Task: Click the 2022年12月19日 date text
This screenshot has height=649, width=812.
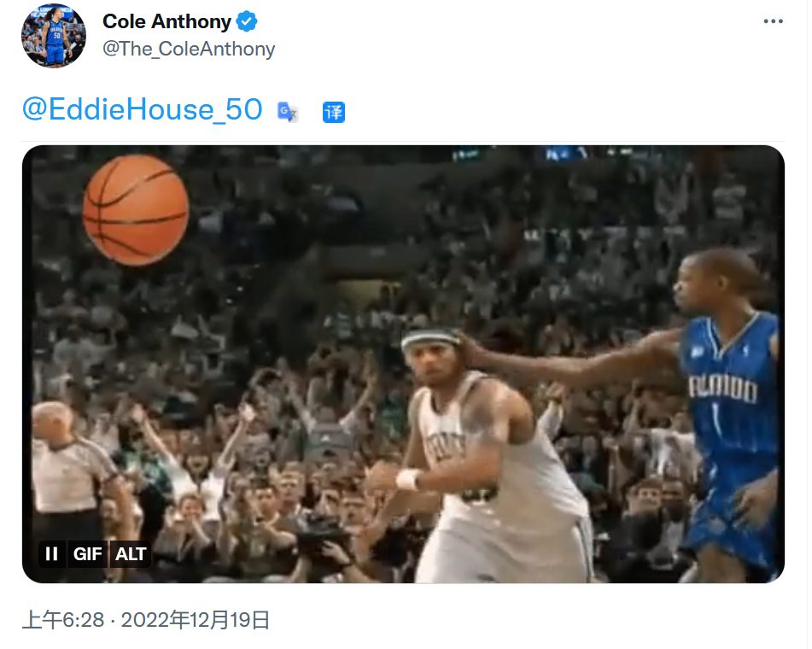Action: click(x=196, y=620)
